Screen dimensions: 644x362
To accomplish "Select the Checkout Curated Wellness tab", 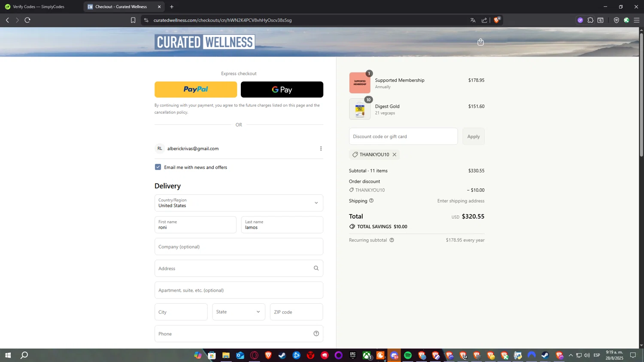I will tap(121, 7).
